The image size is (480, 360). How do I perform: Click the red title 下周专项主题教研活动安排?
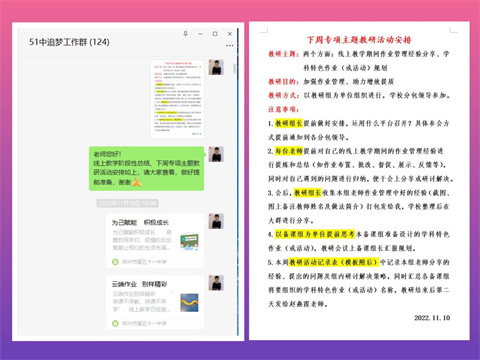tap(359, 40)
